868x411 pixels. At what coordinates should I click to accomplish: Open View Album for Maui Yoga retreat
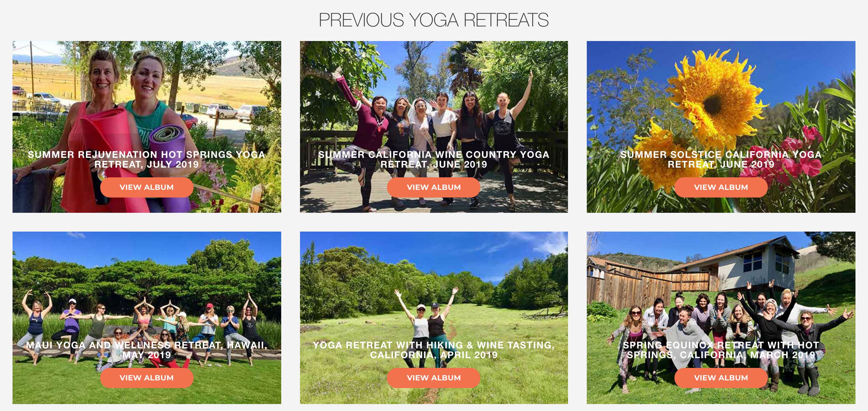point(147,378)
